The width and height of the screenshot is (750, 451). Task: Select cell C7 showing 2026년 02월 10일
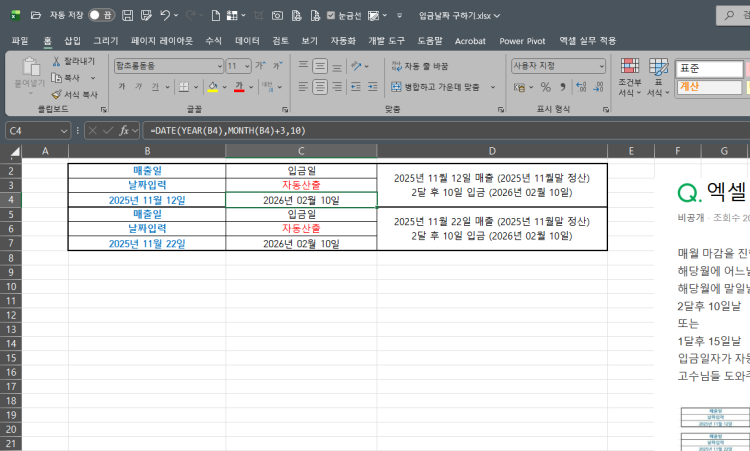pyautogui.click(x=301, y=243)
